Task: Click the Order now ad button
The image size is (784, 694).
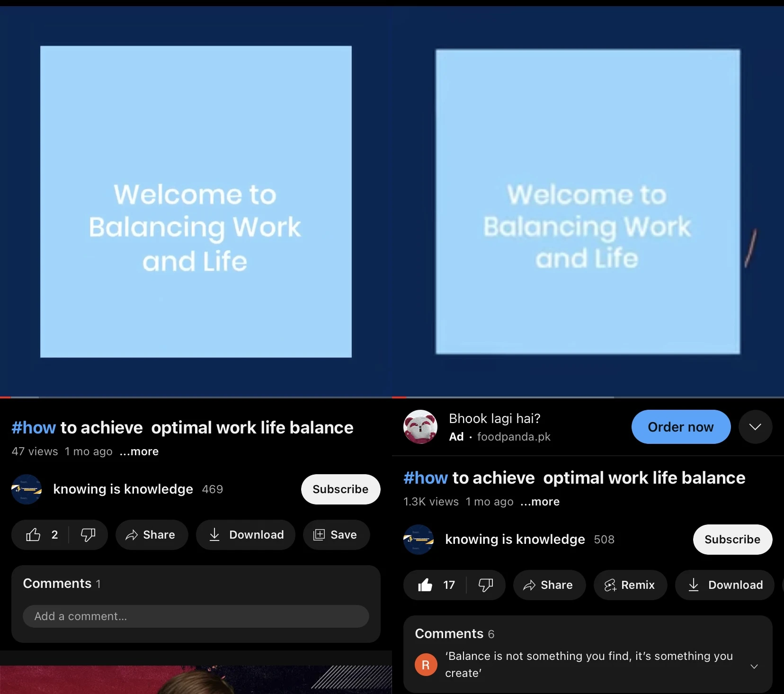Action: 680,427
